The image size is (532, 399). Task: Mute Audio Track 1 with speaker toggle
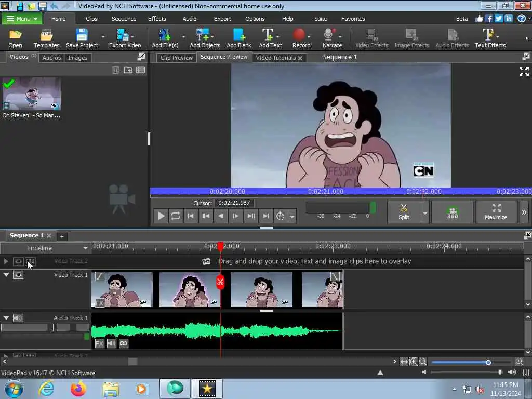(x=18, y=318)
